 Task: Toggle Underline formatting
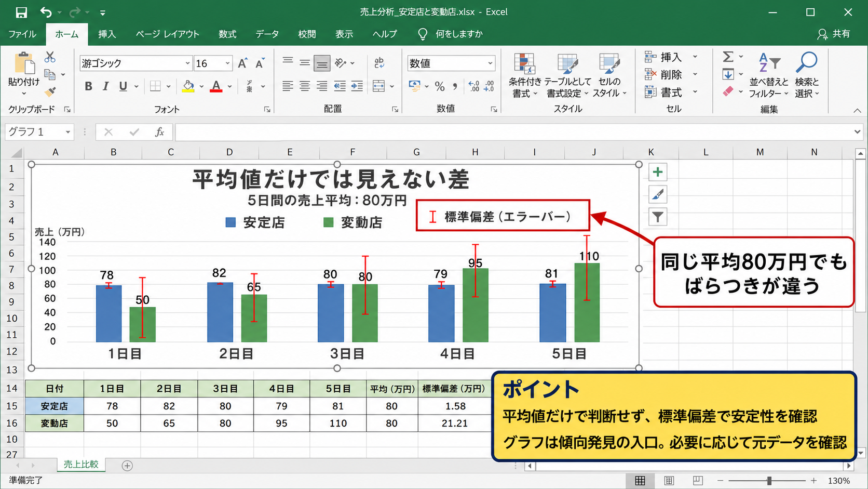point(123,86)
